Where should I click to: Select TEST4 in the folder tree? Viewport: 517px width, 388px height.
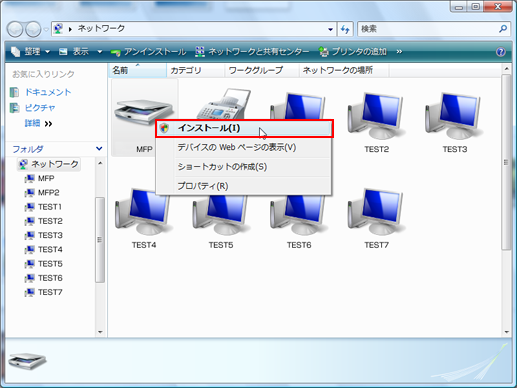point(50,250)
